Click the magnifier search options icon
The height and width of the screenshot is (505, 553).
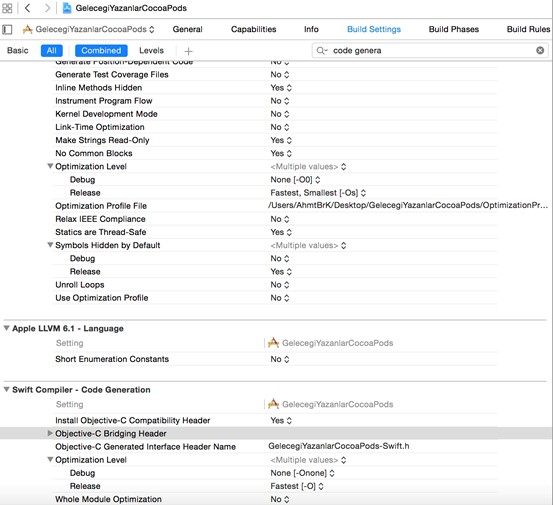(x=322, y=50)
